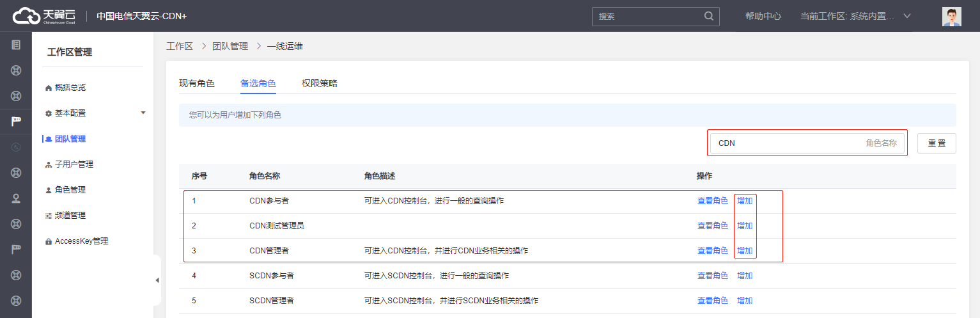Focus the 角色名称 filter field containing CDN
Viewport: 980px width, 318px height.
(807, 143)
